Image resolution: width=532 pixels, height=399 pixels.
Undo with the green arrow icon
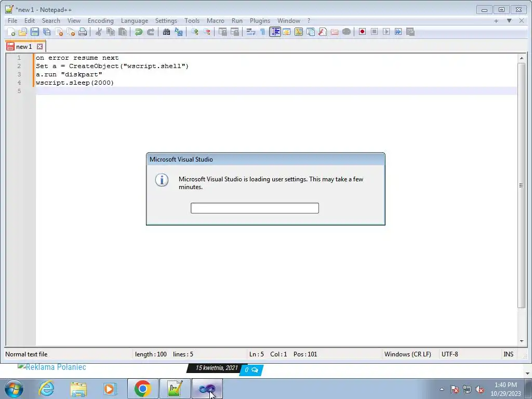(x=138, y=32)
